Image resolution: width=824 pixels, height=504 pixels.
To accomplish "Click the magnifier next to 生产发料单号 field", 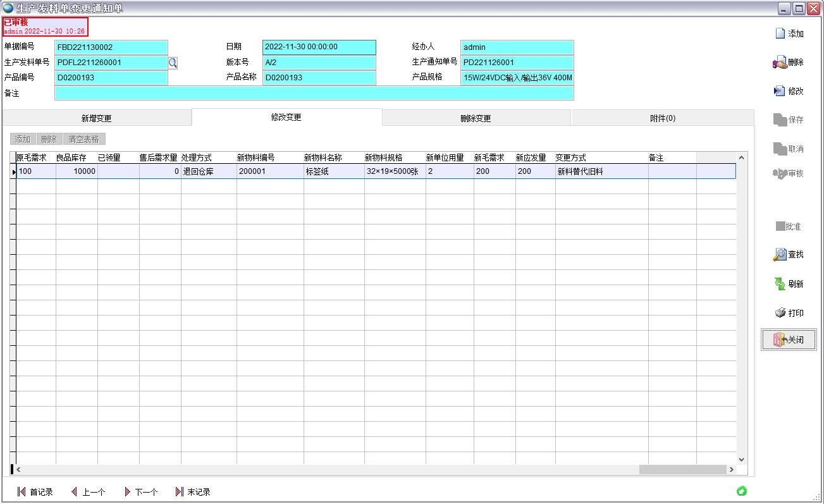I will 173,63.
